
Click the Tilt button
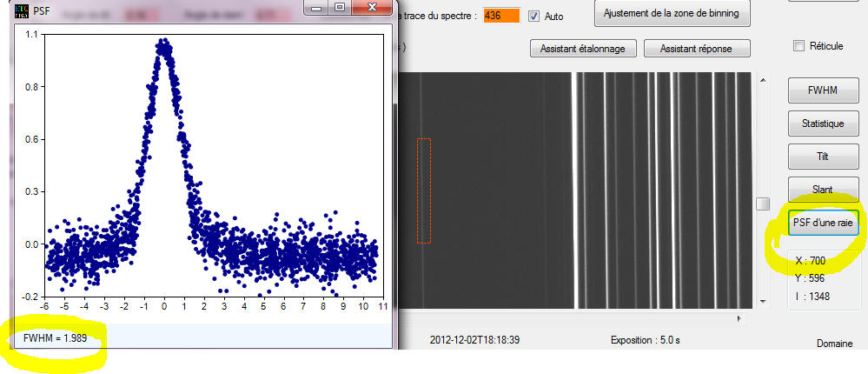click(822, 157)
